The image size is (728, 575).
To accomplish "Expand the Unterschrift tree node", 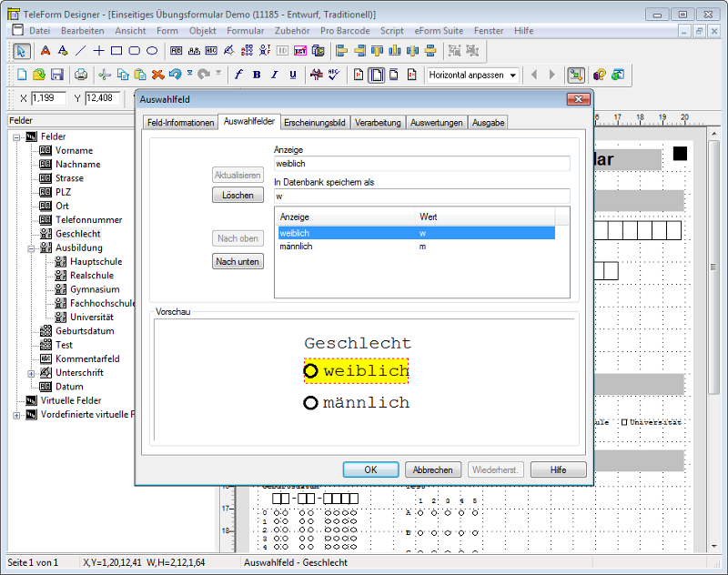I will click(x=31, y=373).
